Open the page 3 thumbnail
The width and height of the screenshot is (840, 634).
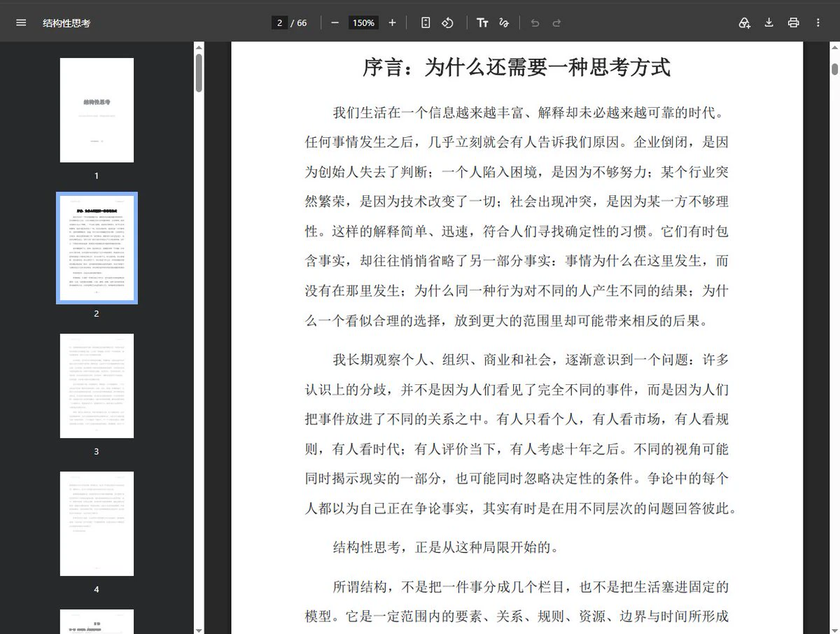point(97,386)
